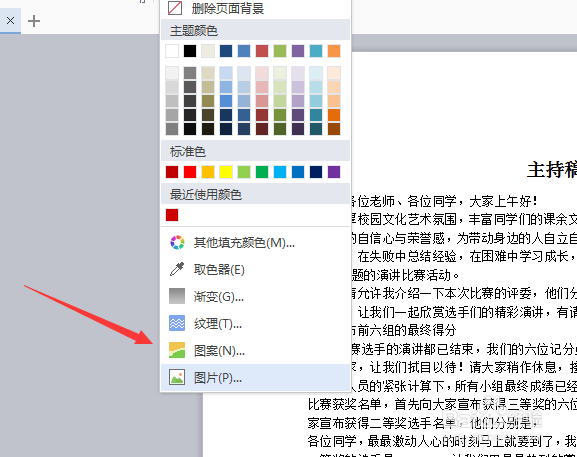Select black theme color swatch
577x457 pixels.
[190, 51]
